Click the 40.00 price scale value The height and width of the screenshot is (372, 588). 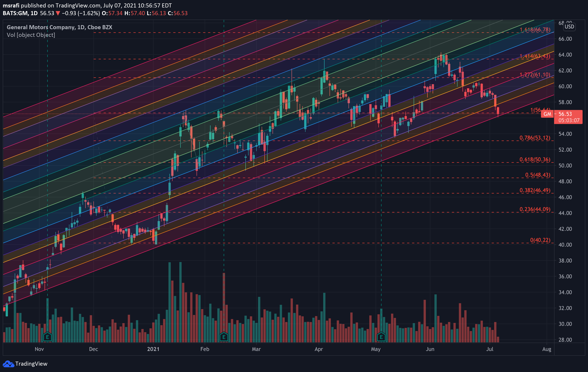coord(565,245)
